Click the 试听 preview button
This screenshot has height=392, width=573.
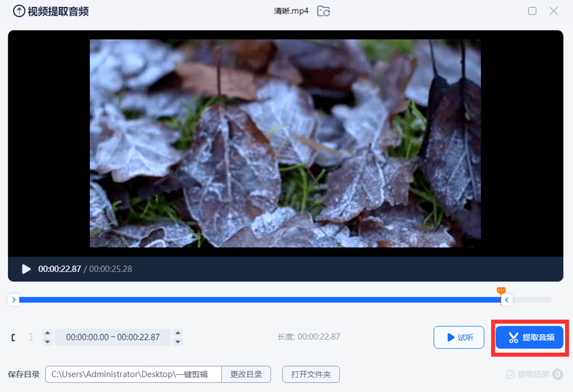(x=458, y=337)
